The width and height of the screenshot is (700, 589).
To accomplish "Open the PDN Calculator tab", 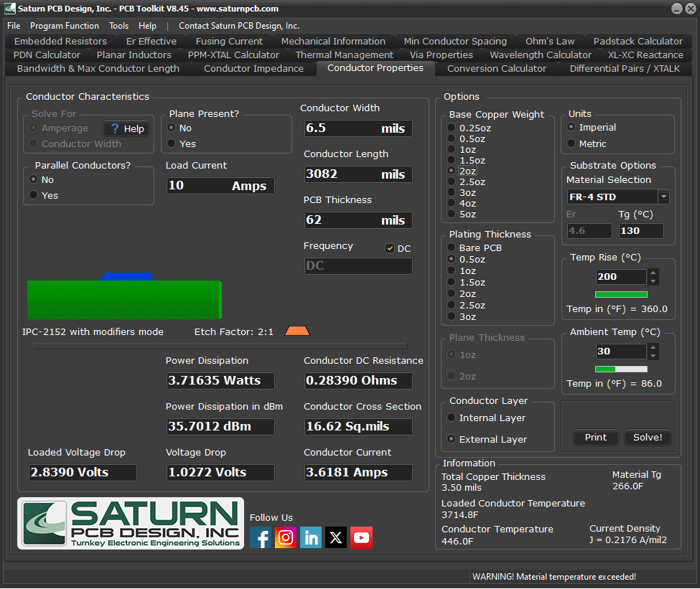I will 47,55.
